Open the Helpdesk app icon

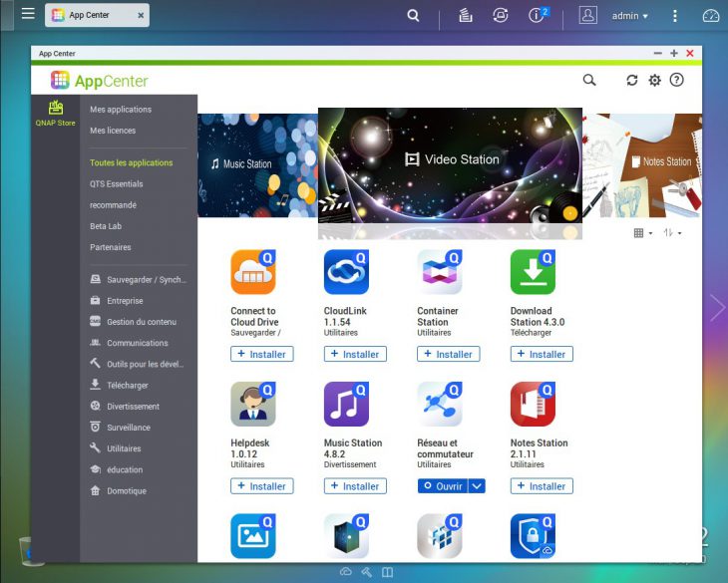(253, 405)
